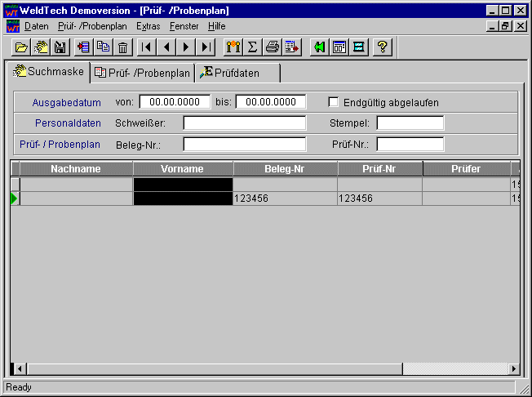Open the Extras menu

tap(148, 26)
